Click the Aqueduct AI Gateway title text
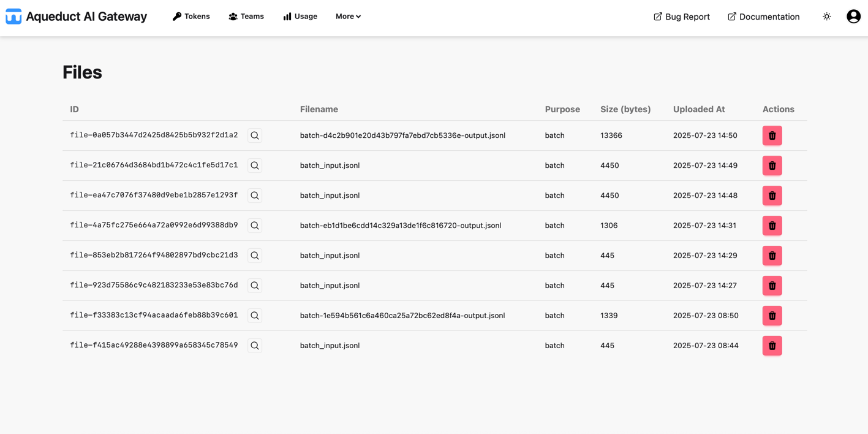868x434 pixels. [x=86, y=17]
